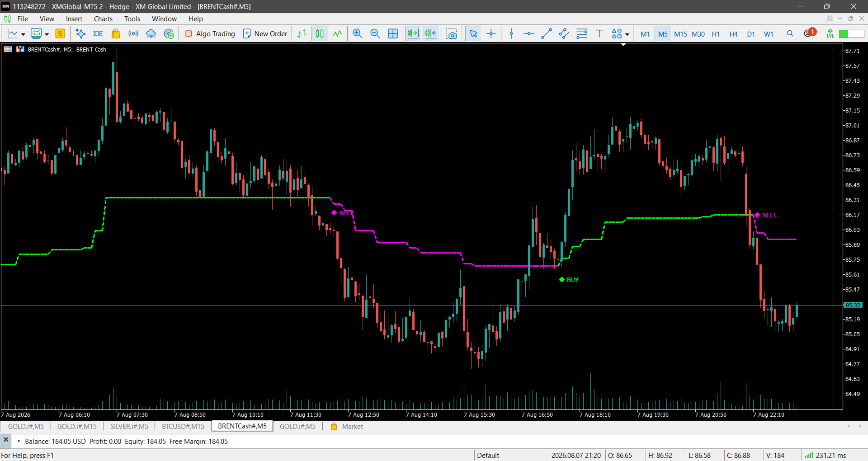This screenshot has height=461, width=868.
Task: Select the cursor arrow tool
Action: tap(473, 34)
